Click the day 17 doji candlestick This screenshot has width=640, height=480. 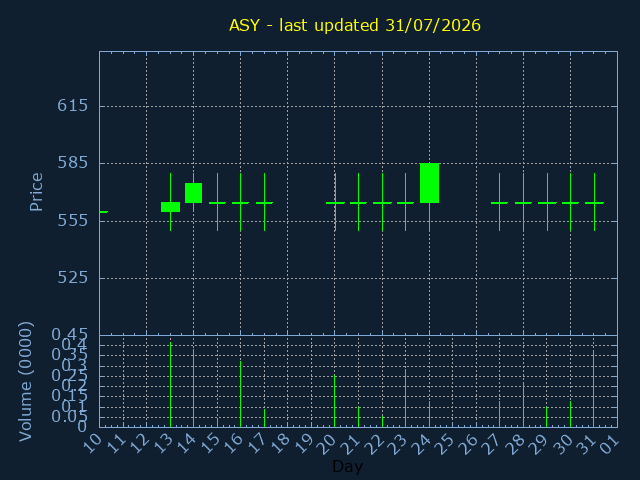(264, 202)
